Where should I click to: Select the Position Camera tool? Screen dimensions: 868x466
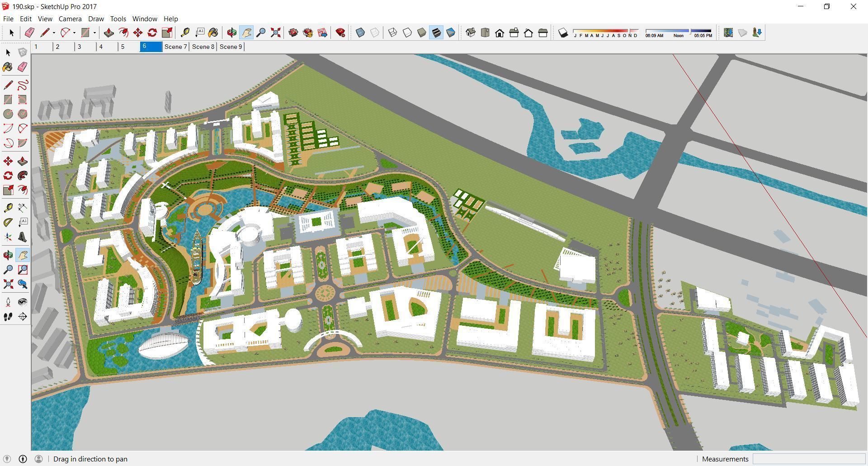coord(8,302)
